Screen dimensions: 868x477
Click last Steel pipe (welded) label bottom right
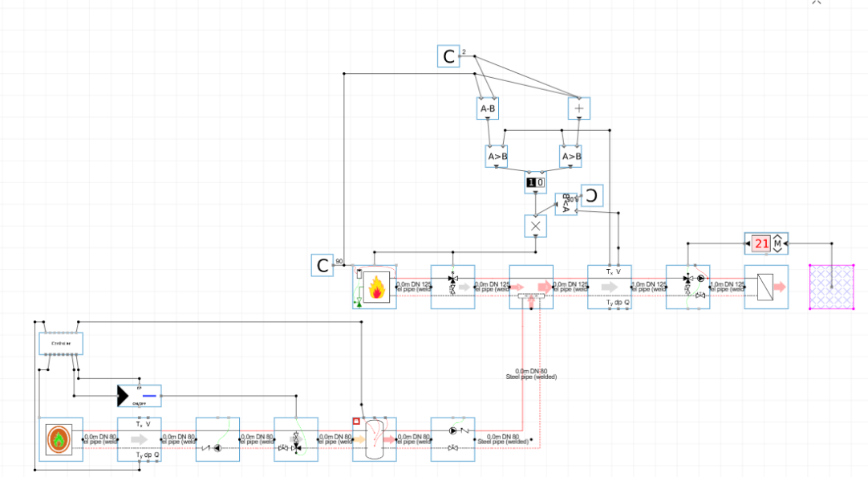503,442
